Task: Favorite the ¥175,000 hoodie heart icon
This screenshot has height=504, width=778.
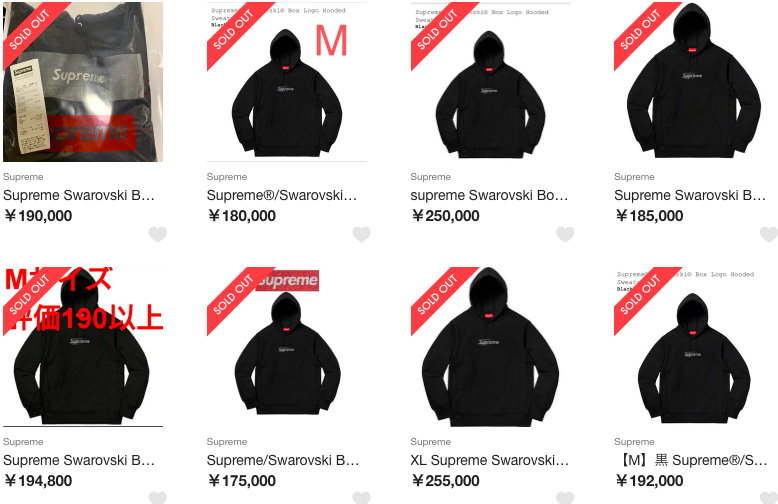Action: click(361, 498)
